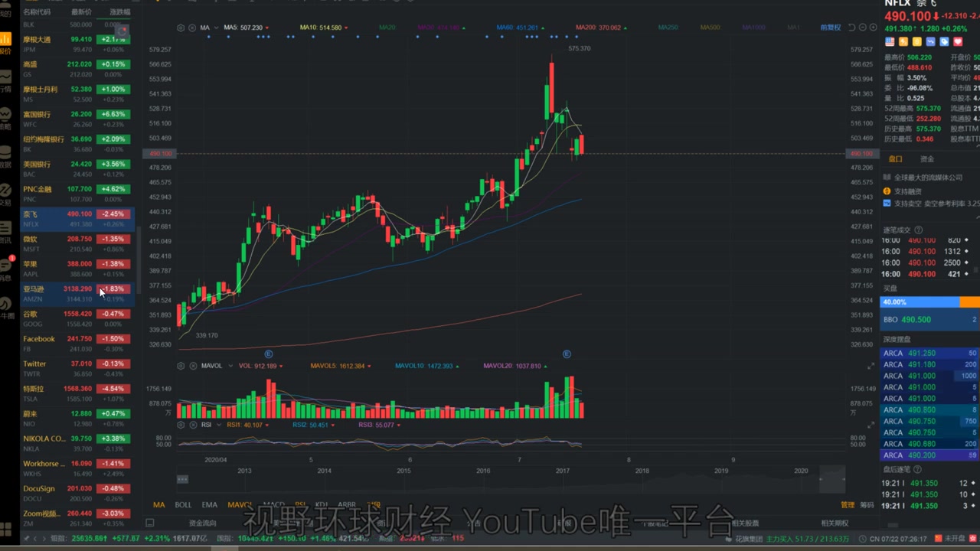Select DocuSign row in watchlist

77,492
